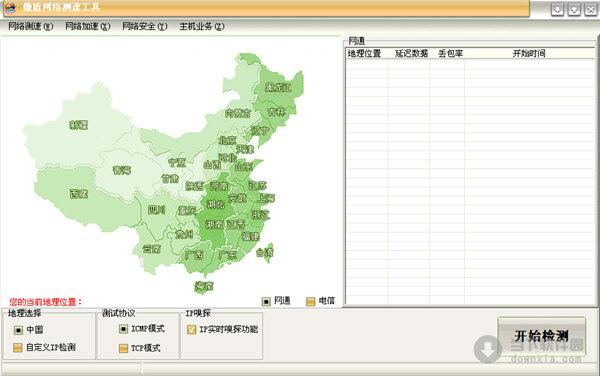600x376 pixels.
Task: Select 上海 on the map
Action: (x=266, y=198)
